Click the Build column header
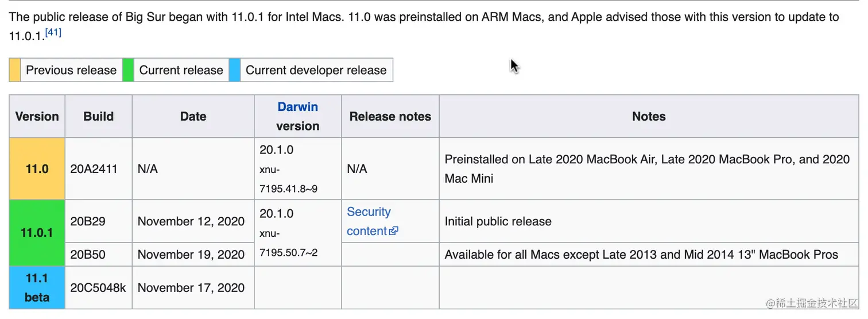Image resolution: width=868 pixels, height=319 pixels. [x=99, y=116]
